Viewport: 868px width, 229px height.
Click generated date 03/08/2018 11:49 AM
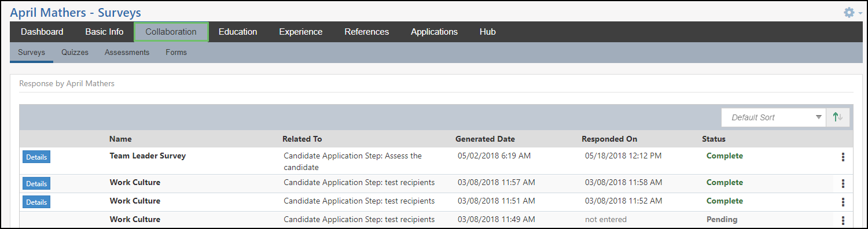point(496,219)
